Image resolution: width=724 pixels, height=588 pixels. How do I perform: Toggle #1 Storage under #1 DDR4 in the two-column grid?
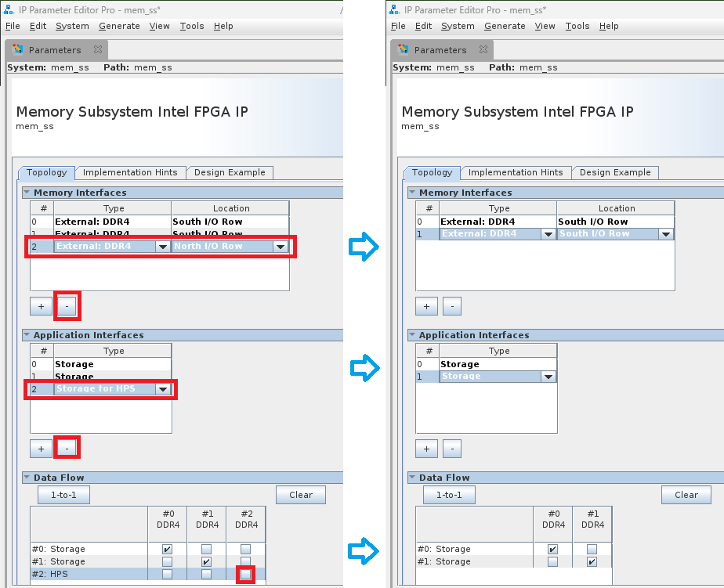592,562
